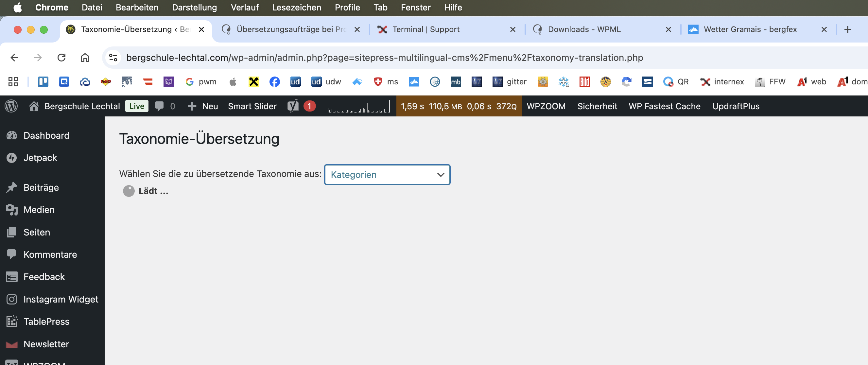Switch to the Downloads - WPML tab
This screenshot has width=868, height=365.
tap(584, 29)
